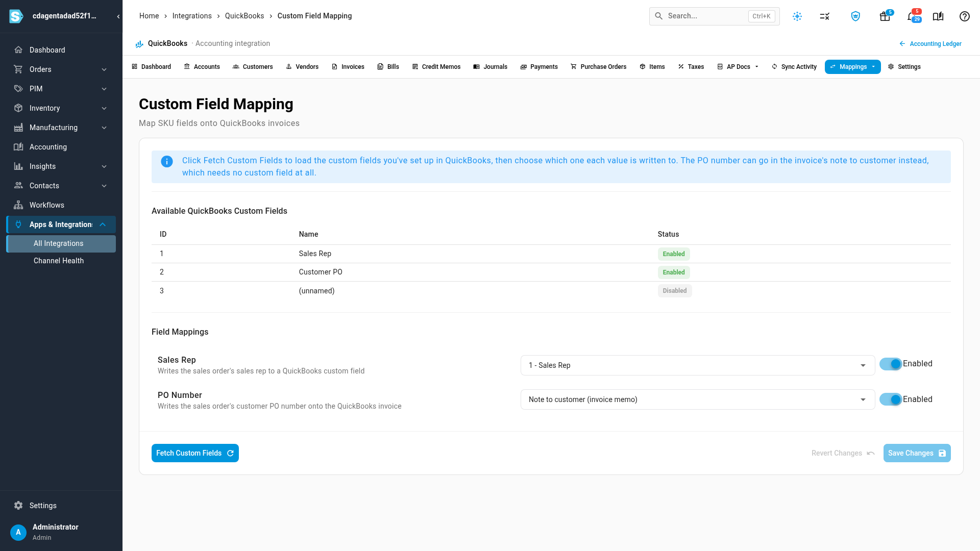Click the Save Changes button
Screen dimensions: 980x551
(917, 453)
